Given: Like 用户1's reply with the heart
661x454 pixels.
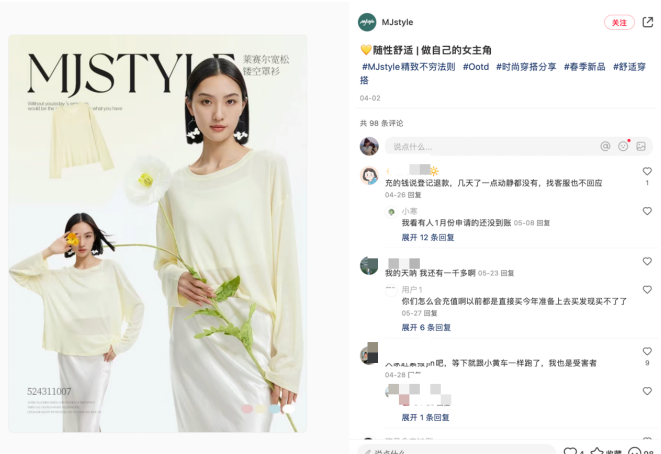Looking at the screenshot, I should tap(647, 290).
